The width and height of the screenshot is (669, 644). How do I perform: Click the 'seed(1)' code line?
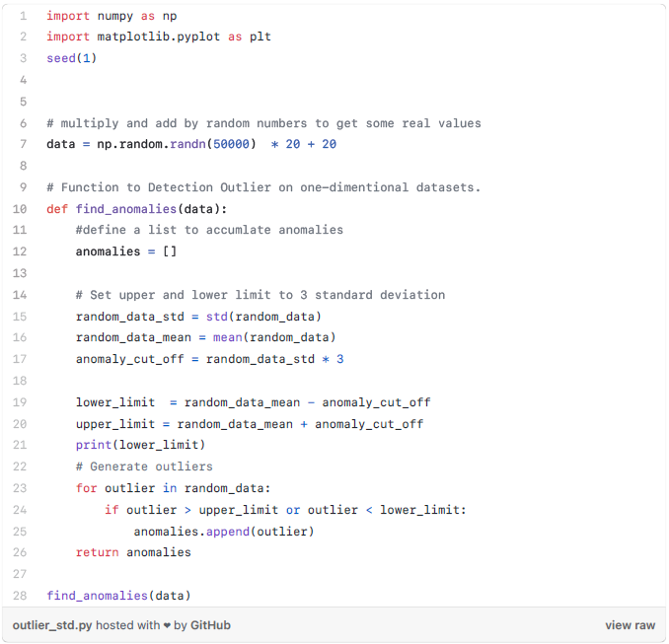click(72, 58)
